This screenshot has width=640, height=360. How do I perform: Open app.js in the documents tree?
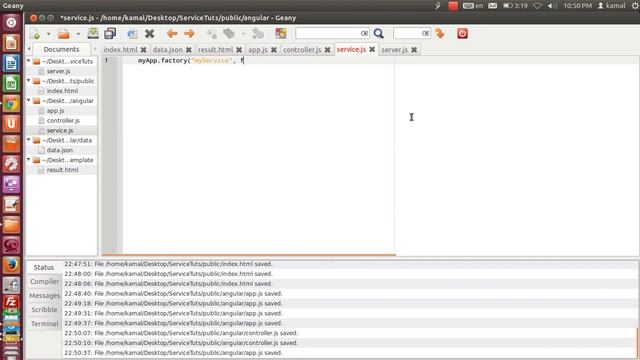[x=56, y=111]
